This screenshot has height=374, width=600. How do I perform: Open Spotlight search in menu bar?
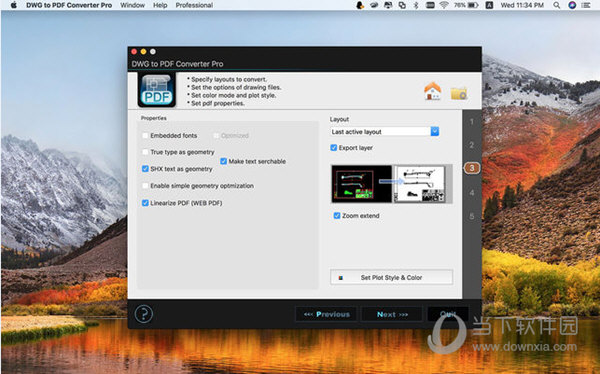[x=557, y=5]
